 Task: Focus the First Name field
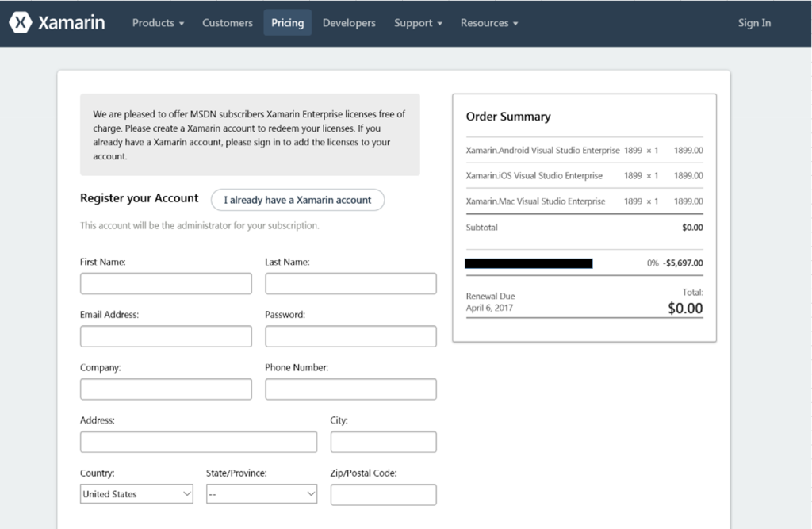pos(166,284)
